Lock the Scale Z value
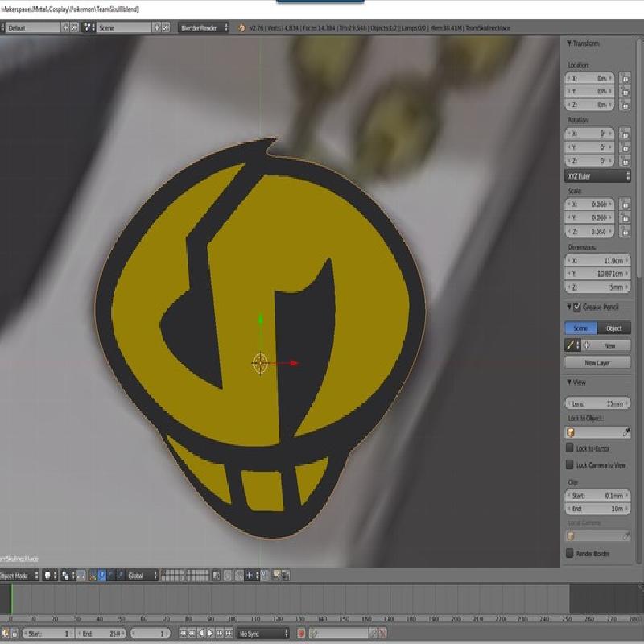The height and width of the screenshot is (644, 644). coord(625,231)
